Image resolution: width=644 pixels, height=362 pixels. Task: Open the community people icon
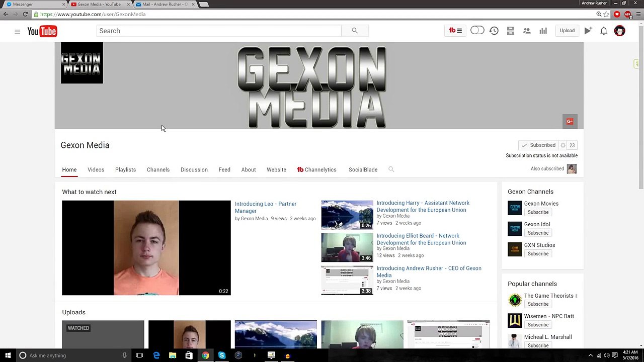[527, 31]
